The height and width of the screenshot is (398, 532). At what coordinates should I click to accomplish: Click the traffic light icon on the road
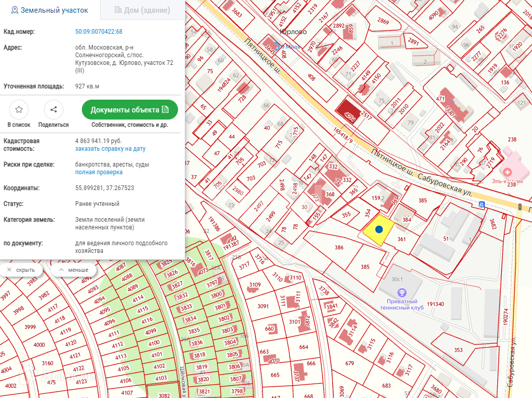[x=519, y=206]
